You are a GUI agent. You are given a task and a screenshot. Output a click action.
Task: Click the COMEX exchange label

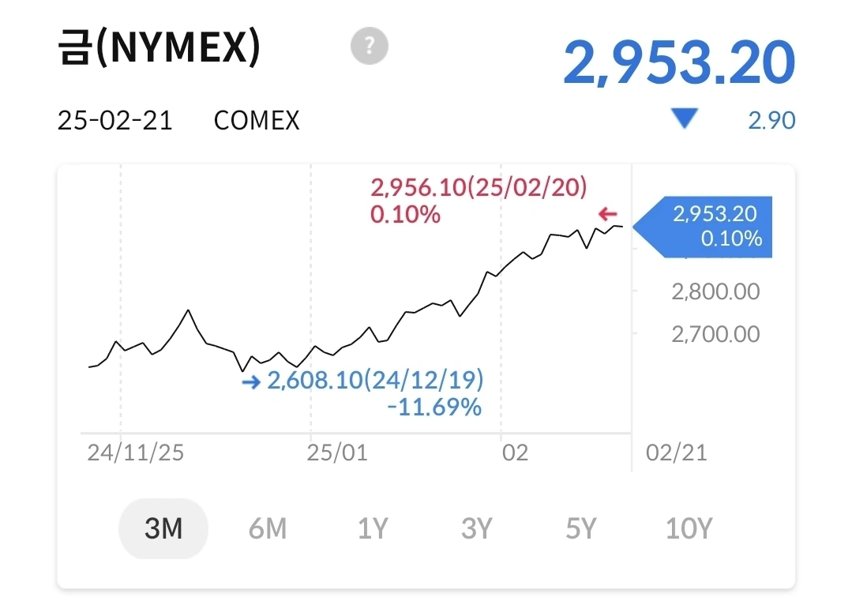coord(257,121)
